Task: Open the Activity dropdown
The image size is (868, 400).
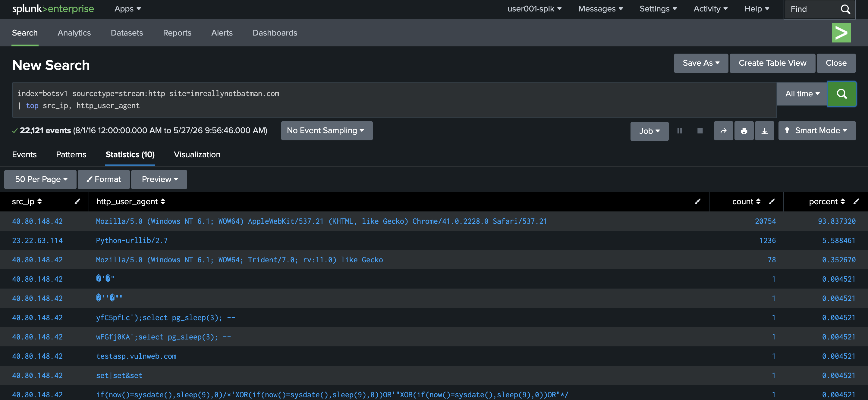Action: 710,9
